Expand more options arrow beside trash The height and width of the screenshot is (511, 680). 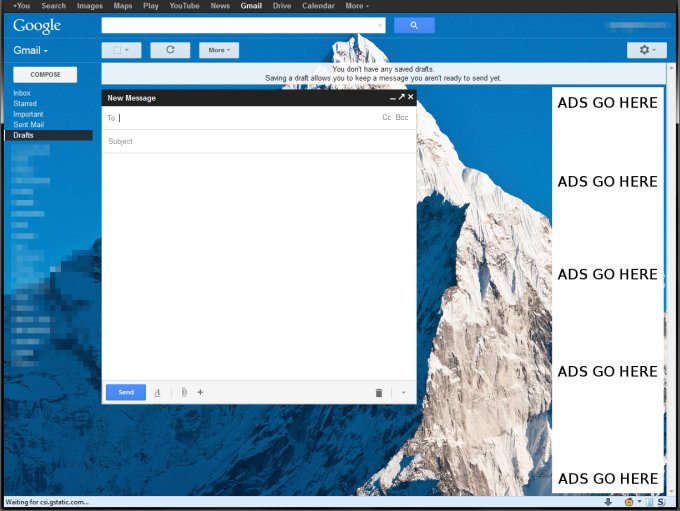(403, 393)
